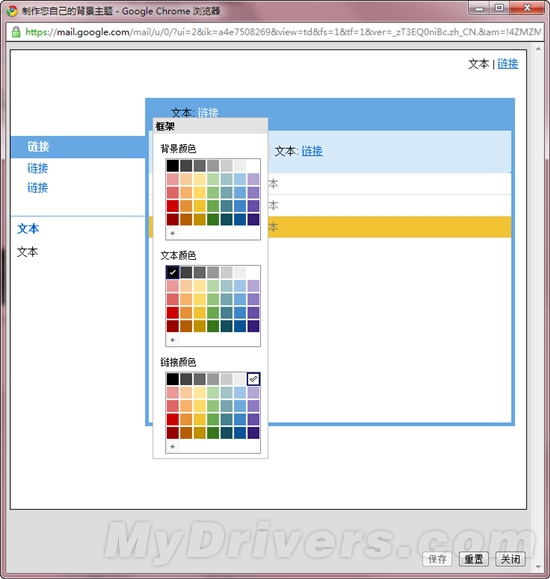Pick light purple in 背景颜色 palette
The height and width of the screenshot is (579, 550).
click(253, 179)
